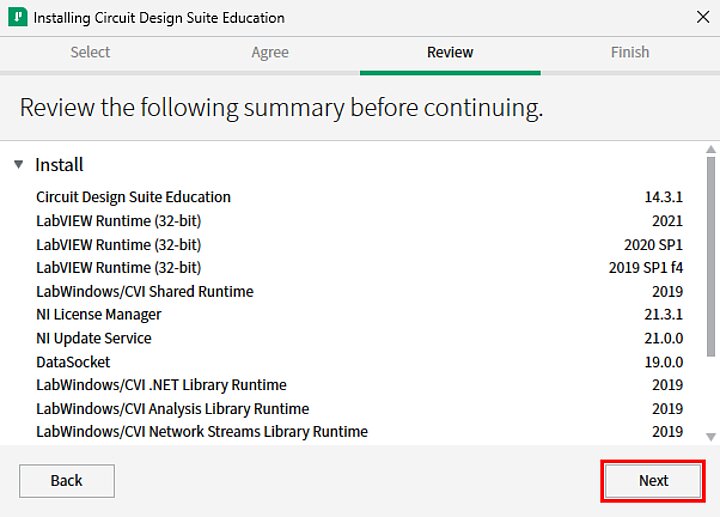The image size is (720, 517).
Task: Click the scrollbar up arrow
Action: point(711,149)
